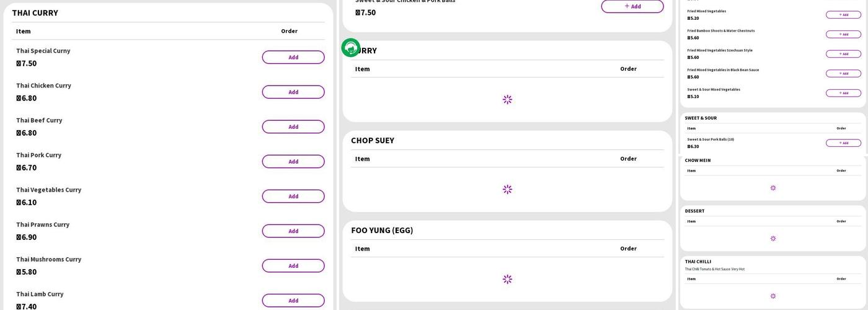
Task: Click the loading spinner in Dessert section
Action: click(773, 238)
